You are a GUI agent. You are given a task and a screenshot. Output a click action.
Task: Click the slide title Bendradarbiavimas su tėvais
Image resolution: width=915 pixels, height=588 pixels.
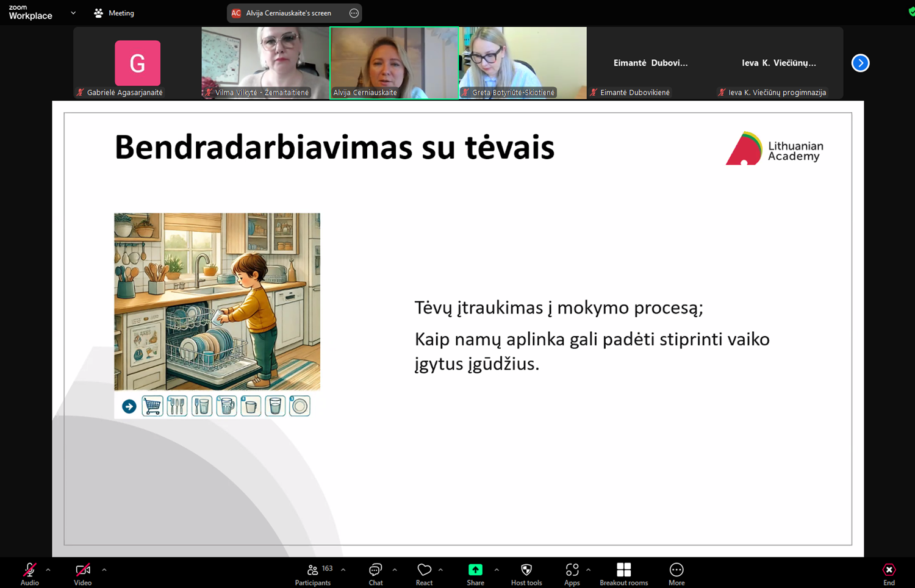coord(334,148)
